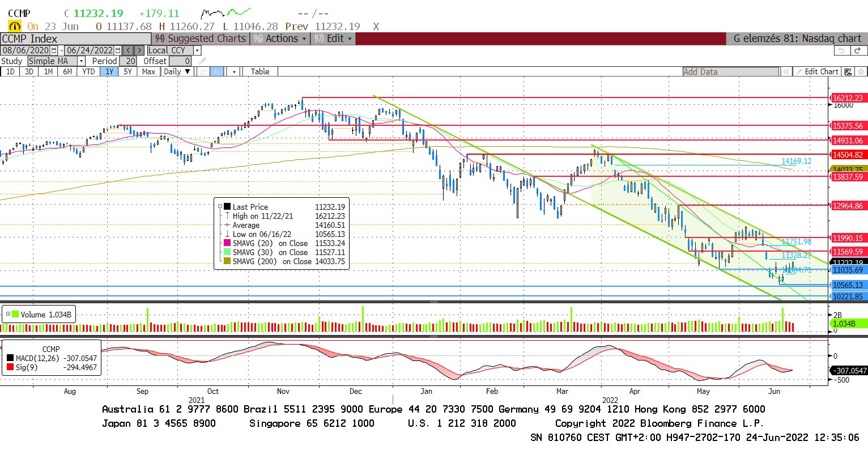The height and width of the screenshot is (454, 868).
Task: Click the 1.034B volume axis label
Action: click(849, 324)
